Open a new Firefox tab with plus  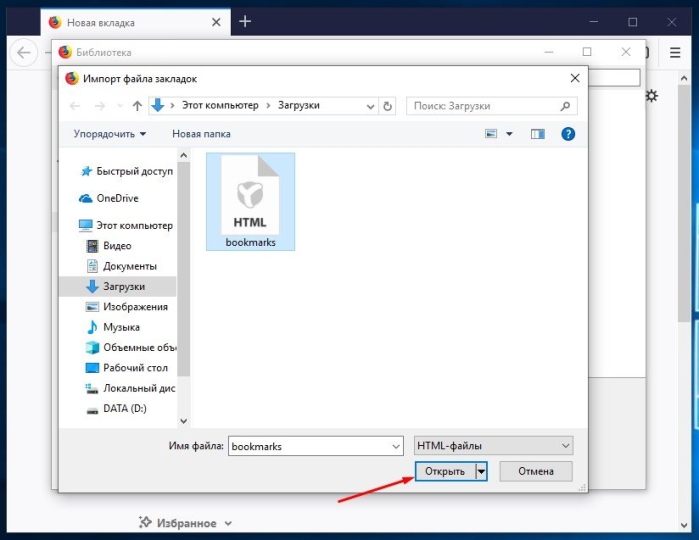point(245,21)
